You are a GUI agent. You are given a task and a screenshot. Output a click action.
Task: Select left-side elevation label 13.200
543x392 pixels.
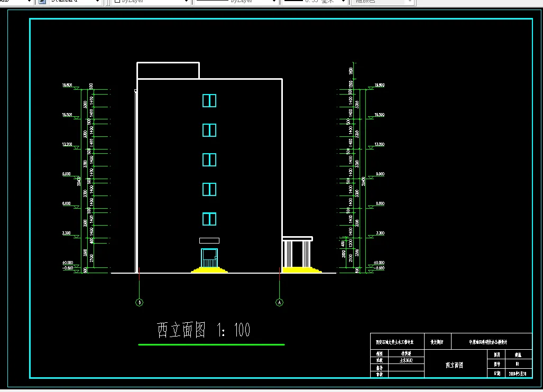(67, 144)
